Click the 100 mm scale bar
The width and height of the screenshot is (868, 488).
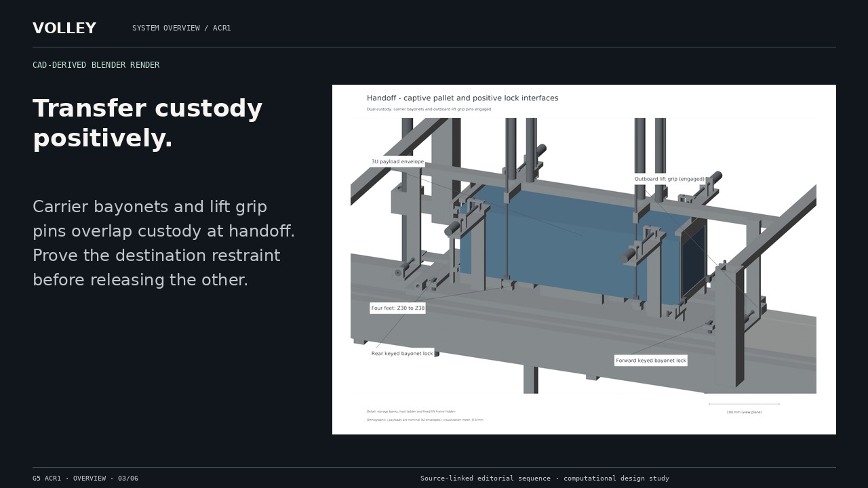click(744, 404)
